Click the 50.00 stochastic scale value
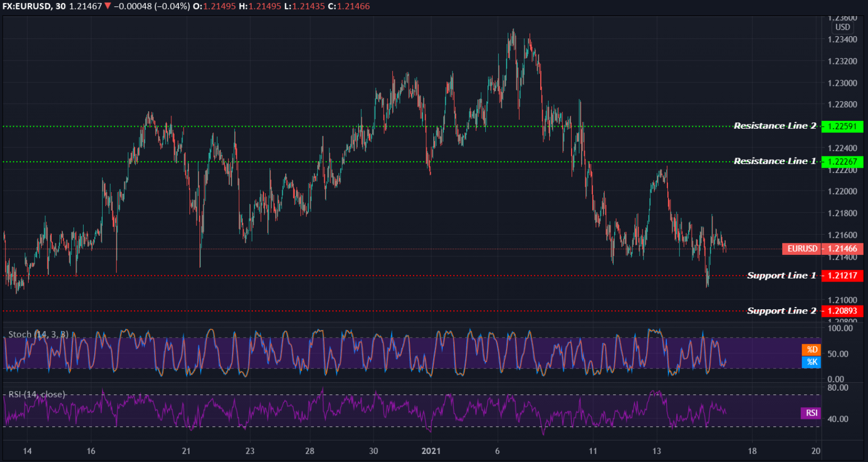Viewport: 868px width, 462px height. tap(838, 354)
